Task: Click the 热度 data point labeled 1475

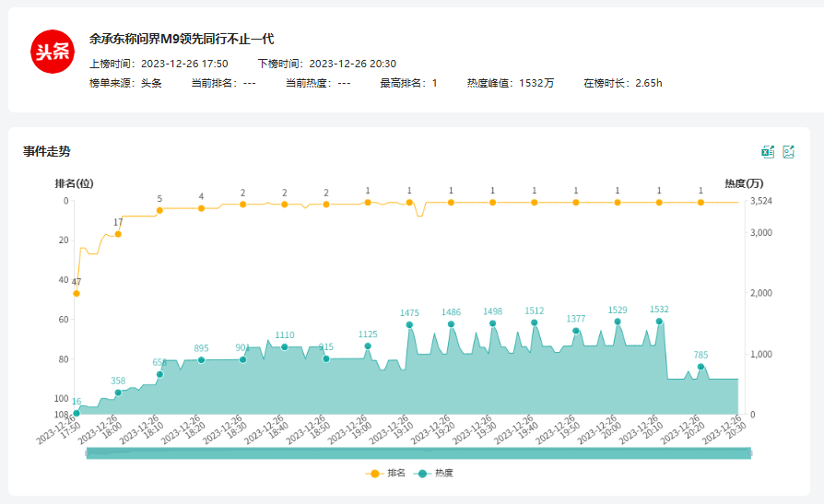Action: pyautogui.click(x=409, y=324)
